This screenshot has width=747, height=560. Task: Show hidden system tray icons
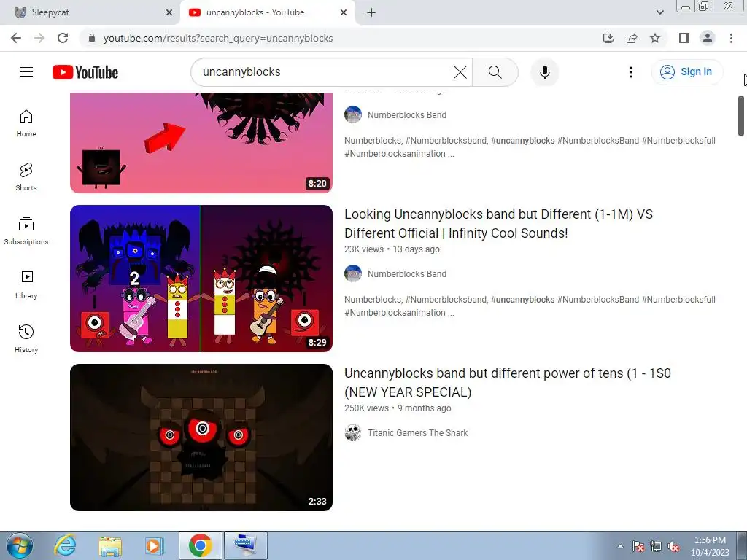[620, 546]
